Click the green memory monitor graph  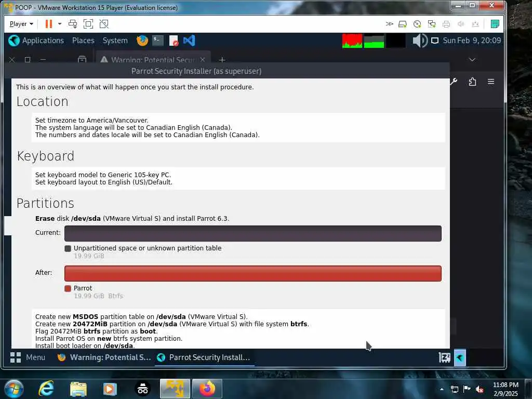374,41
